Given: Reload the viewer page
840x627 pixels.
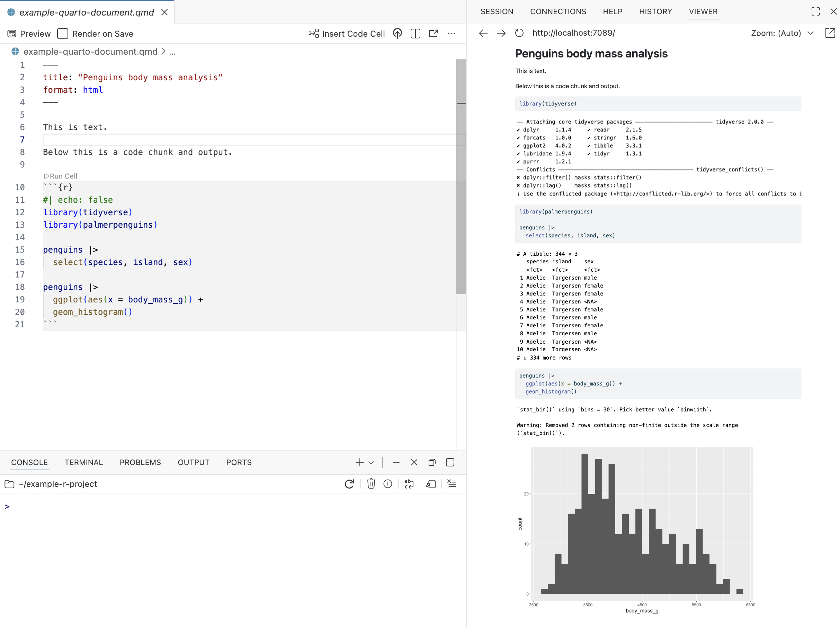Looking at the screenshot, I should 519,33.
